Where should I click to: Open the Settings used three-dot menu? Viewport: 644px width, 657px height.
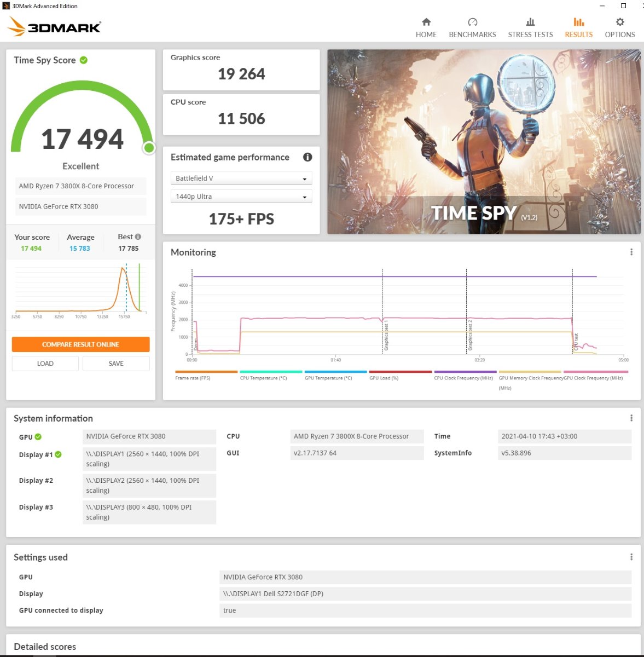click(631, 557)
